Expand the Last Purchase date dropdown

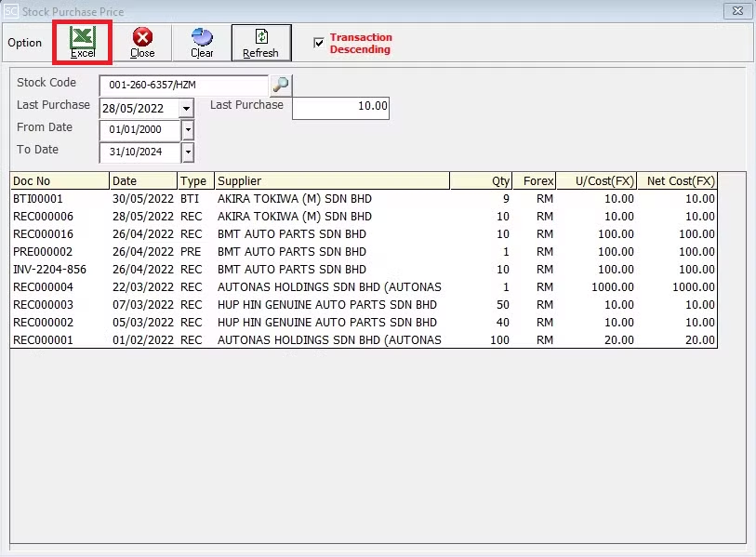click(x=186, y=108)
